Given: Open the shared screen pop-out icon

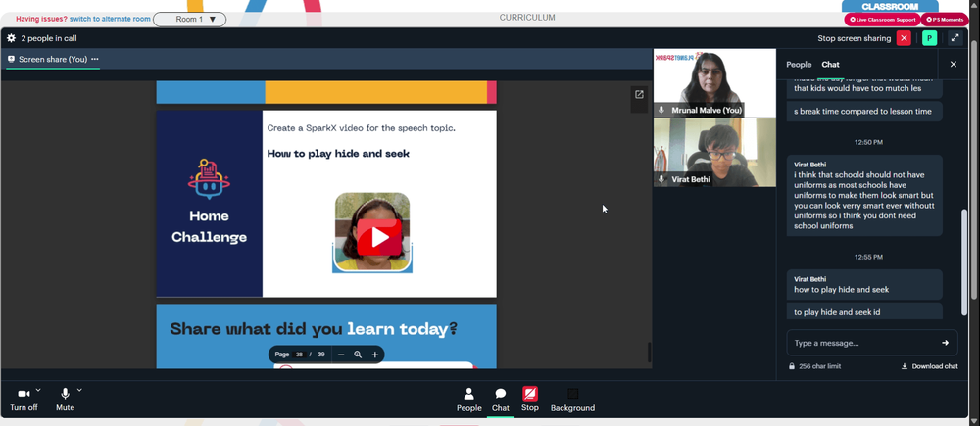Looking at the screenshot, I should pyautogui.click(x=639, y=94).
